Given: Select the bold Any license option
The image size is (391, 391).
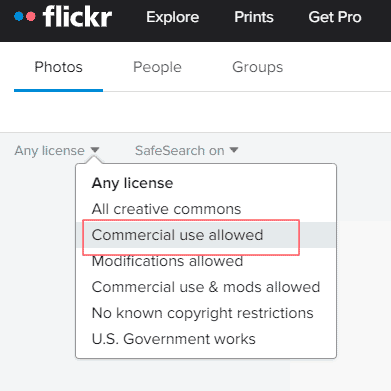Looking at the screenshot, I should (x=132, y=183).
